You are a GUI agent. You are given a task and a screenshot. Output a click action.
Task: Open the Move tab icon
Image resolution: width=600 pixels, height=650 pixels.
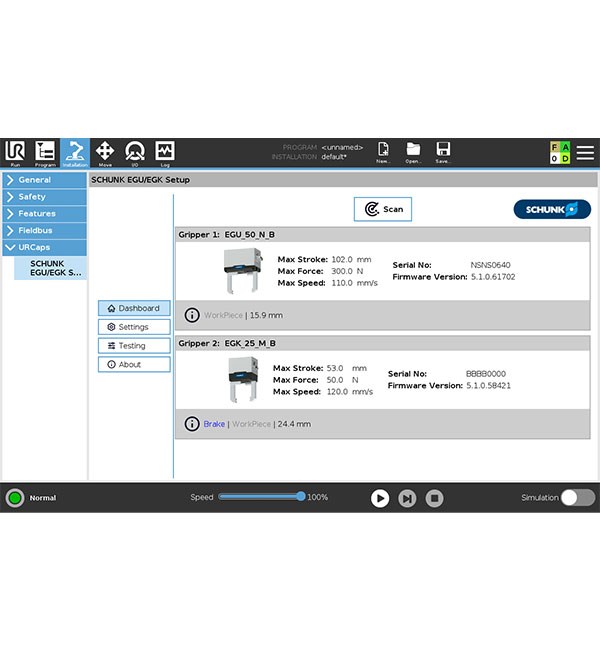(x=105, y=153)
